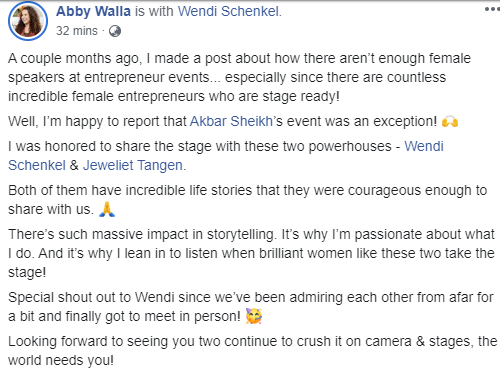Click the paragraph about storytelling impact
Viewport: 500px width, 369px height.
point(251,253)
